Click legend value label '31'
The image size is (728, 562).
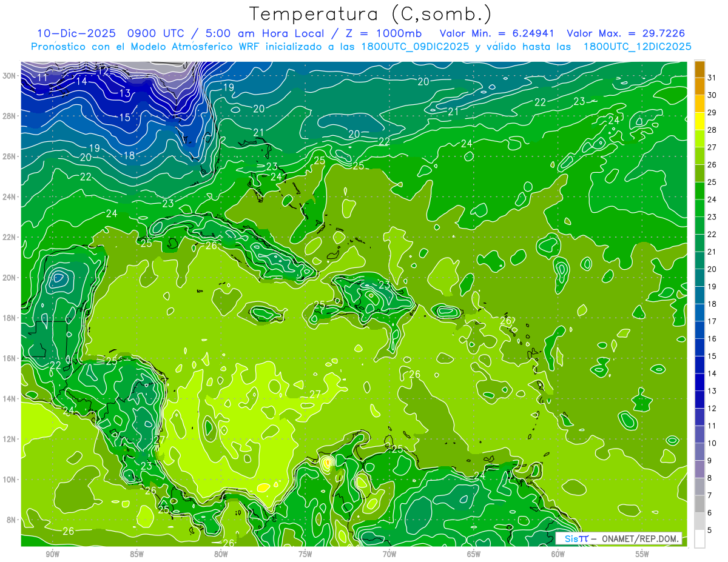[712, 78]
